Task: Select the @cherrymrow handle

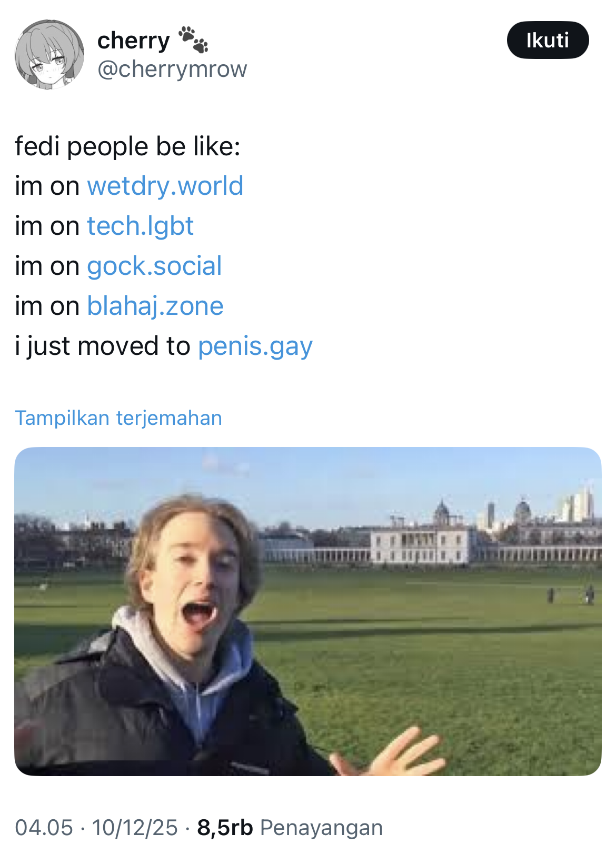Action: [173, 69]
